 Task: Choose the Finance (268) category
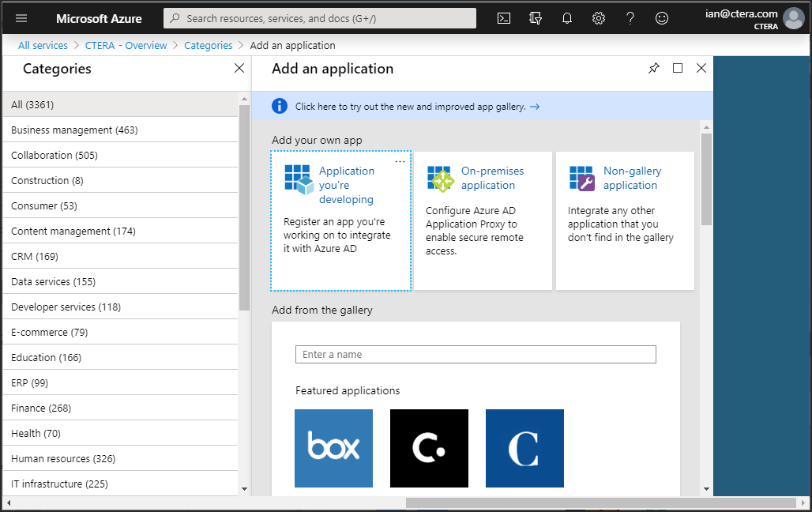tap(120, 408)
